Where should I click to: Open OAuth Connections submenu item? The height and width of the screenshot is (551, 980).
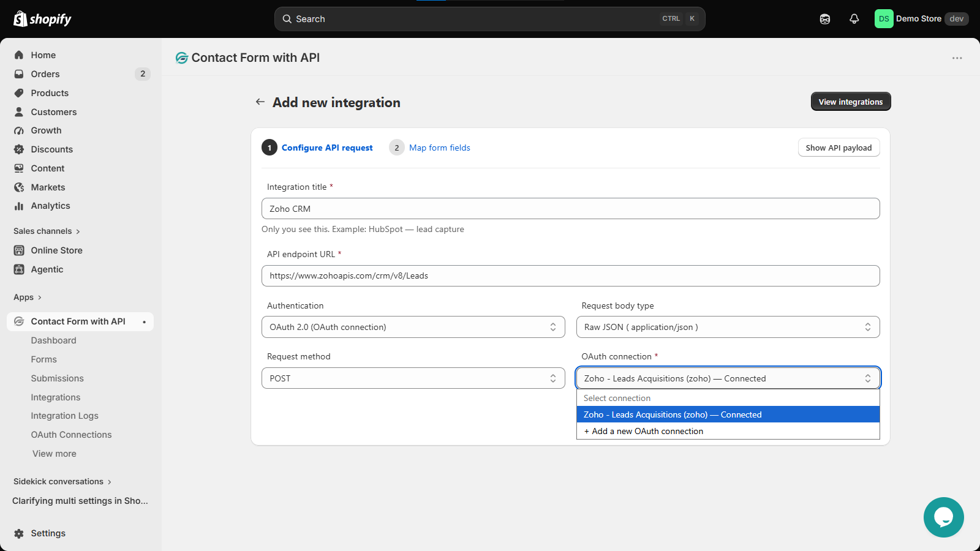point(72,435)
